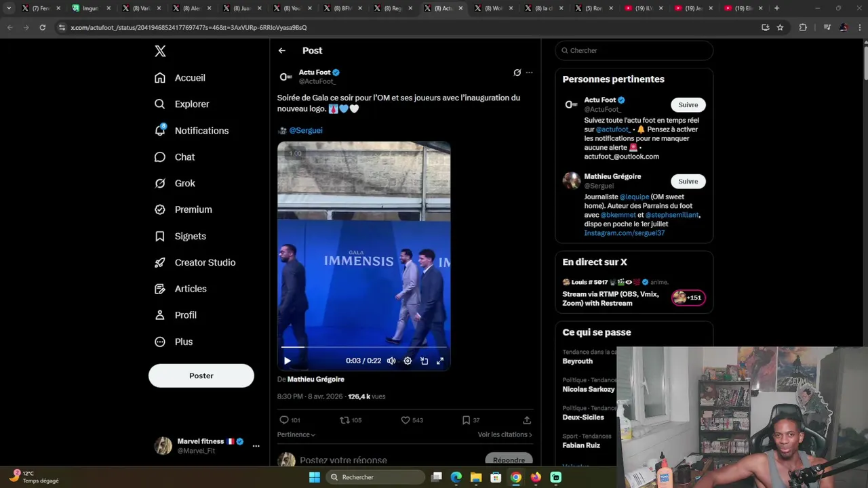Bookmark the post with 37 saves
This screenshot has width=868, height=488.
coord(471,420)
